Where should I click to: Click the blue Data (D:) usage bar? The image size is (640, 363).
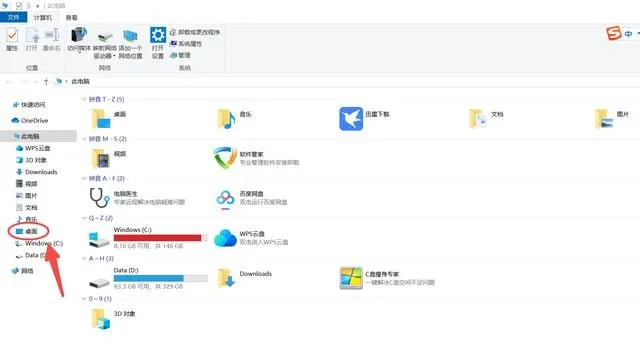[160, 278]
